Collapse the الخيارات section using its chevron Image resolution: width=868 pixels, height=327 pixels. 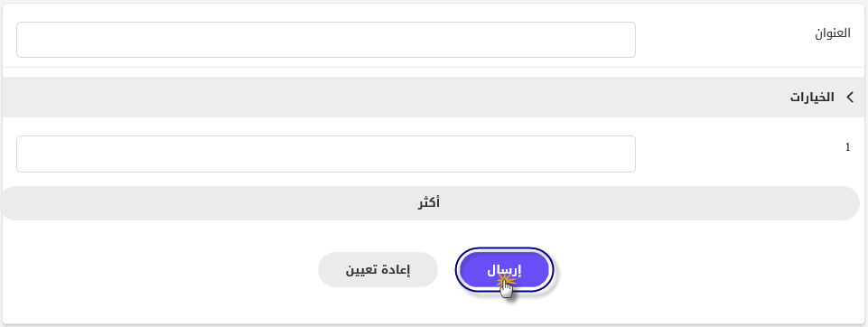851,98
